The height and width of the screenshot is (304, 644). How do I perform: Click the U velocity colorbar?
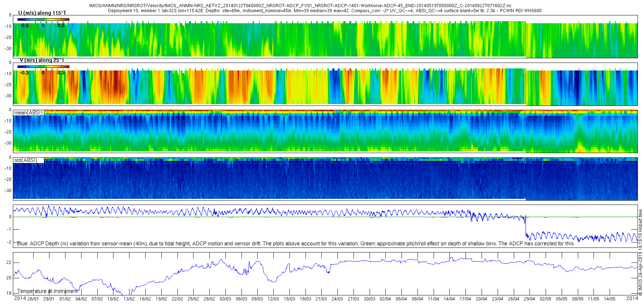43,19
